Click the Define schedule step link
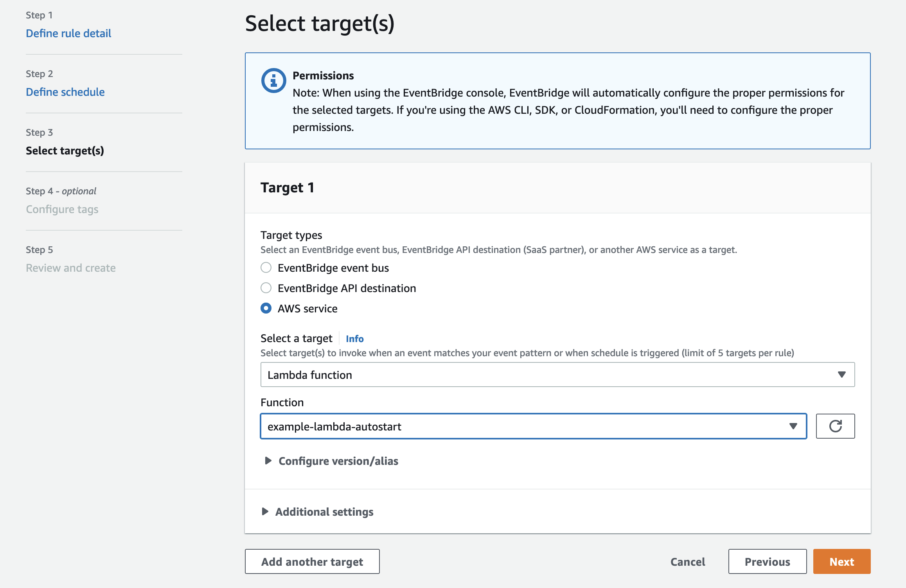 (65, 91)
